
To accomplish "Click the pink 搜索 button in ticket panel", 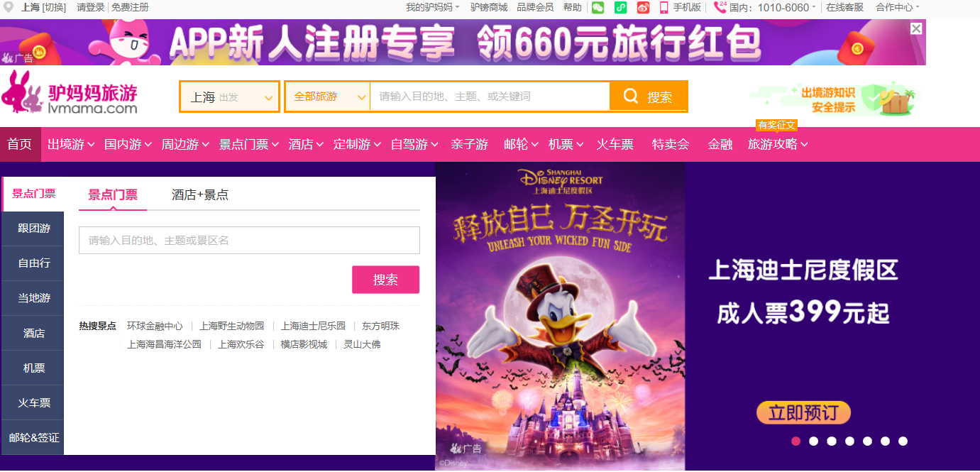I will click(385, 280).
